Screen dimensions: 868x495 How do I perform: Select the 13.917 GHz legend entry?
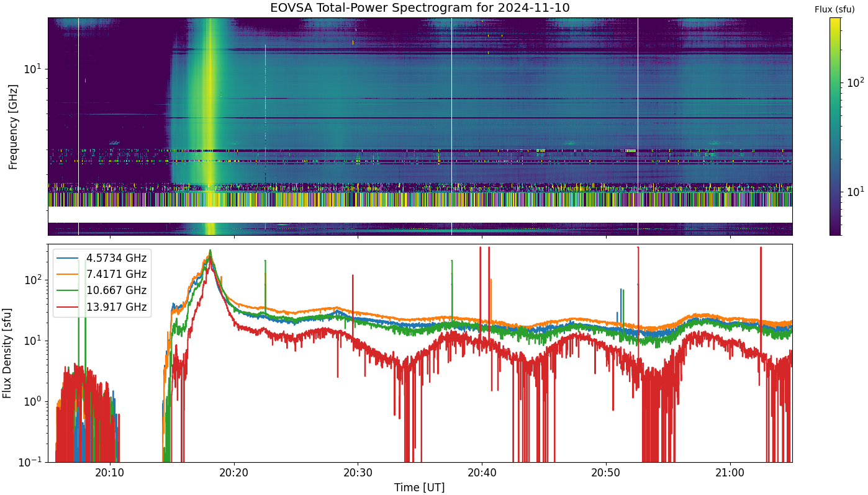[102, 306]
